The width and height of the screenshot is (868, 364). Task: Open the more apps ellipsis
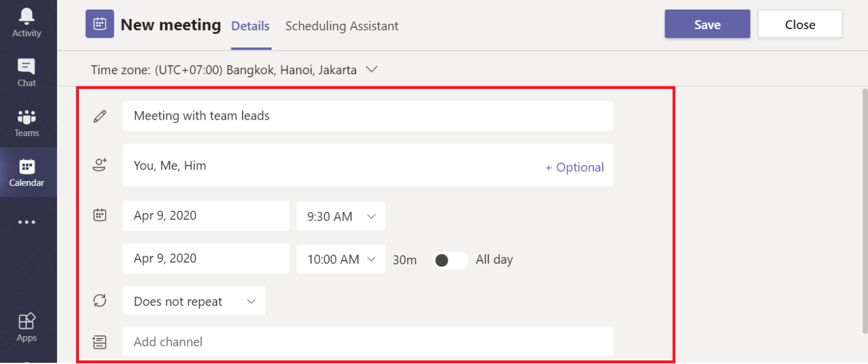[x=27, y=222]
